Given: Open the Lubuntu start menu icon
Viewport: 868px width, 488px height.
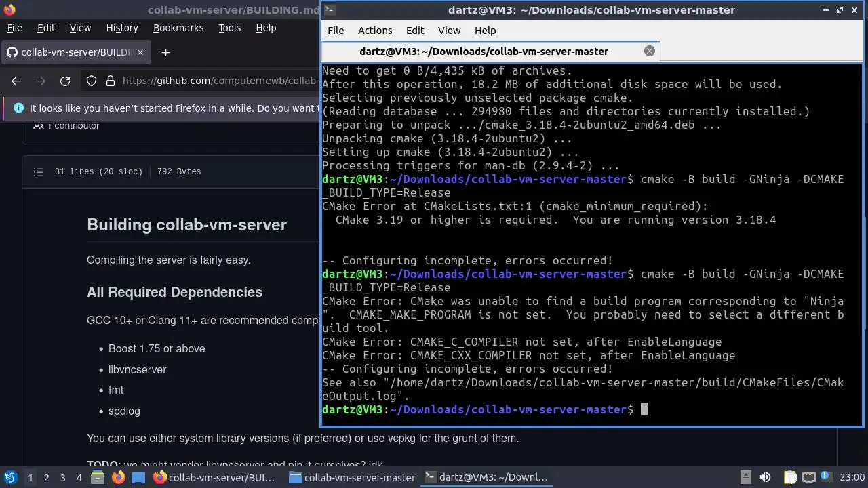Looking at the screenshot, I should [10, 477].
